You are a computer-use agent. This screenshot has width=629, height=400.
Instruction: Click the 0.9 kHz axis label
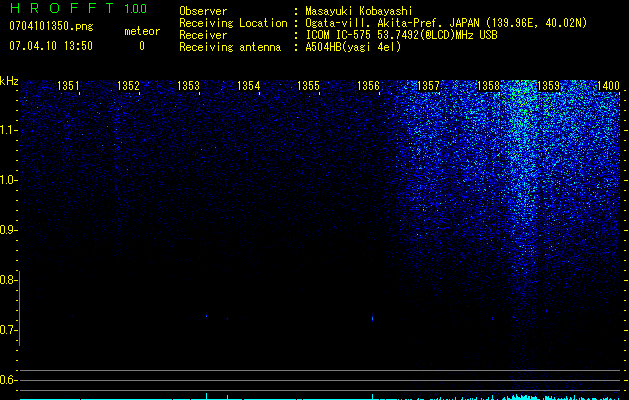click(x=8, y=230)
